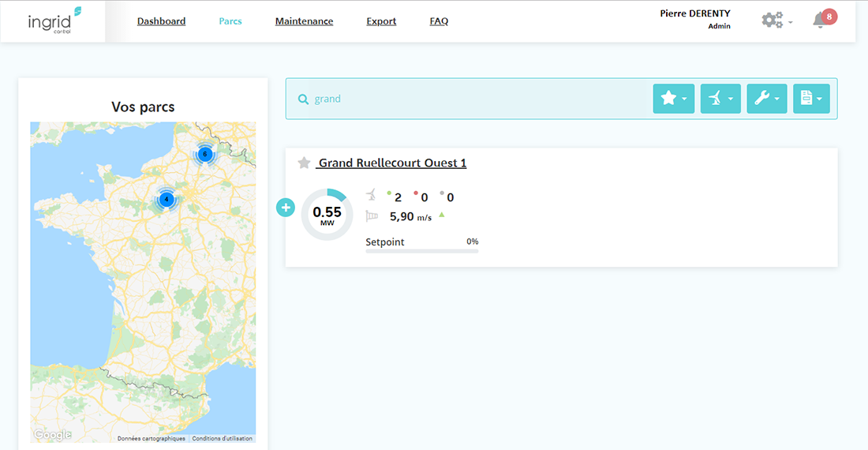Click into the search field containing "grand"

point(473,99)
